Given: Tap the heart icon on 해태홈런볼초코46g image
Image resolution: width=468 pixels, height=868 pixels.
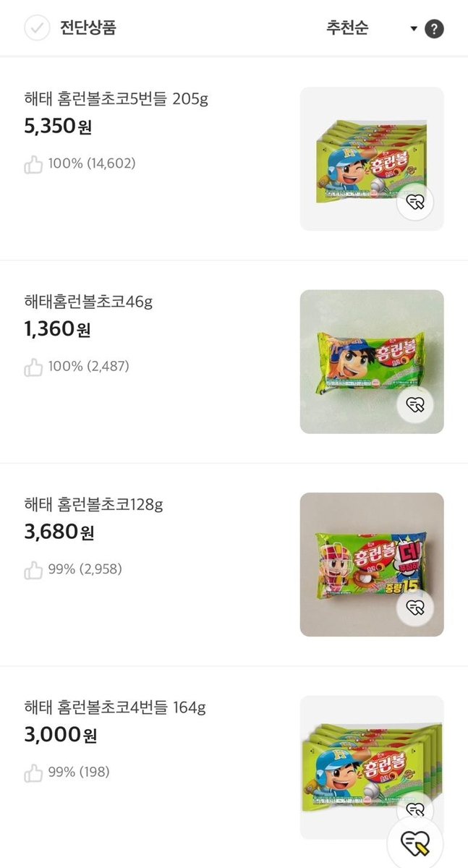Looking at the screenshot, I should 413,406.
